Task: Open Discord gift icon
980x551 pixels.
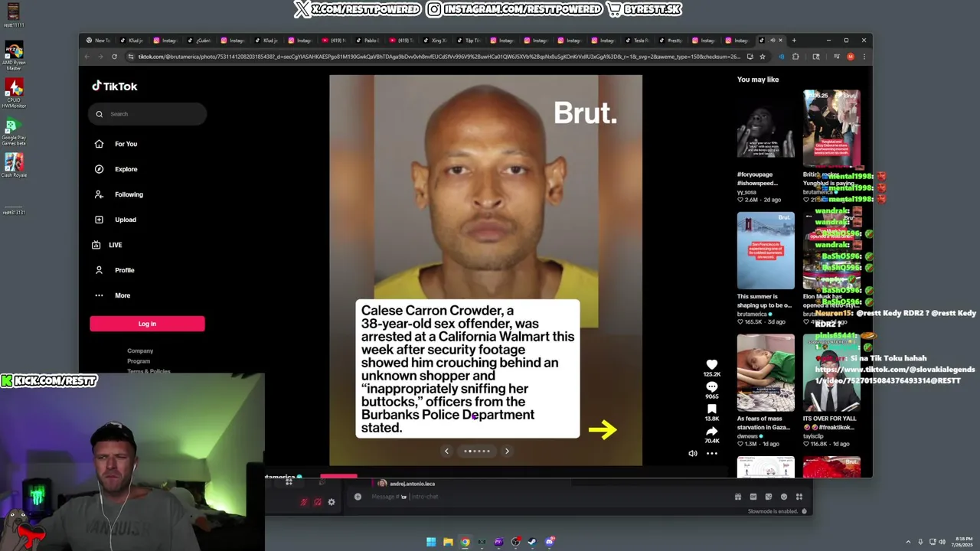Action: (x=737, y=497)
